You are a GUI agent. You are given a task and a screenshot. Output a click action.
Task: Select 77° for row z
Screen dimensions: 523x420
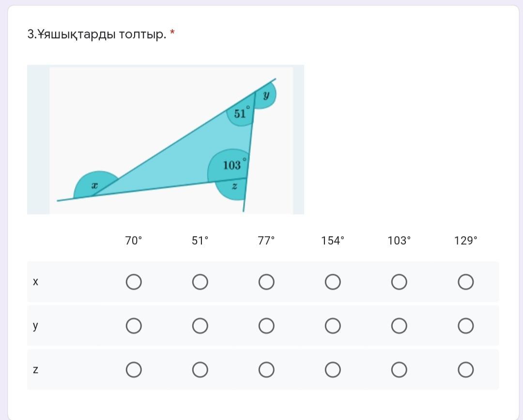coord(266,370)
